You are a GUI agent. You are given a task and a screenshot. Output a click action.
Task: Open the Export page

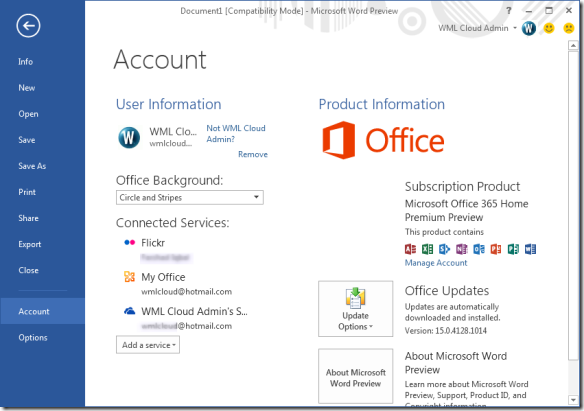point(30,244)
